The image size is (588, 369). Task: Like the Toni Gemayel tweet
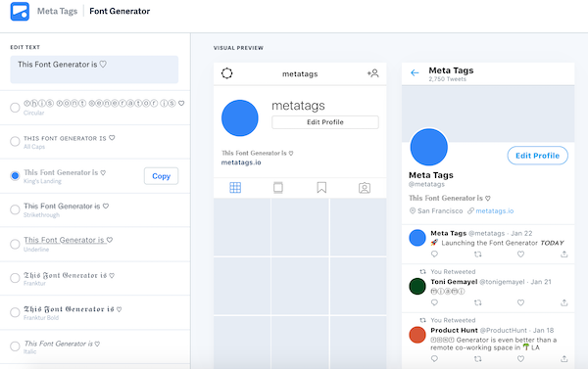[x=521, y=302]
